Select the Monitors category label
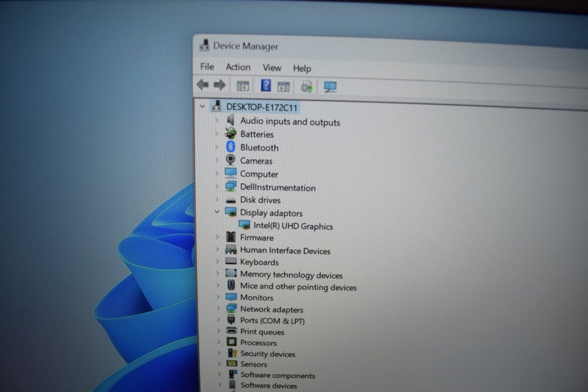This screenshot has height=392, width=588. click(257, 297)
